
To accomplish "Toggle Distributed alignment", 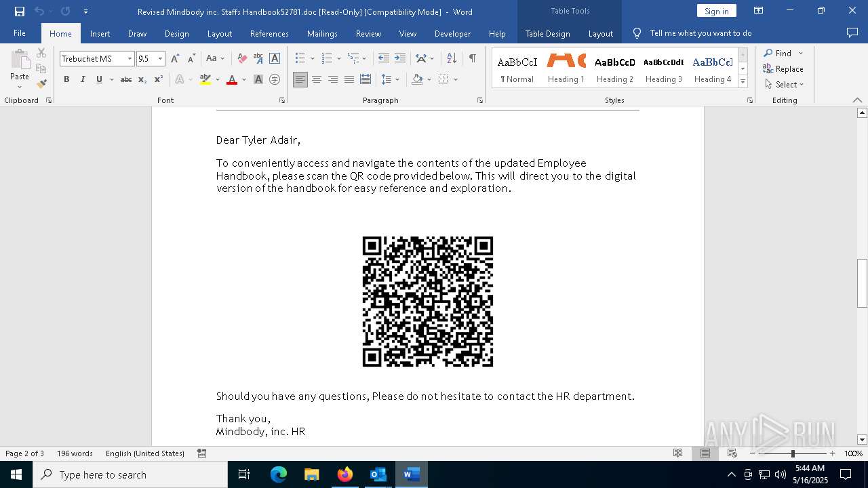I will 366,79.
